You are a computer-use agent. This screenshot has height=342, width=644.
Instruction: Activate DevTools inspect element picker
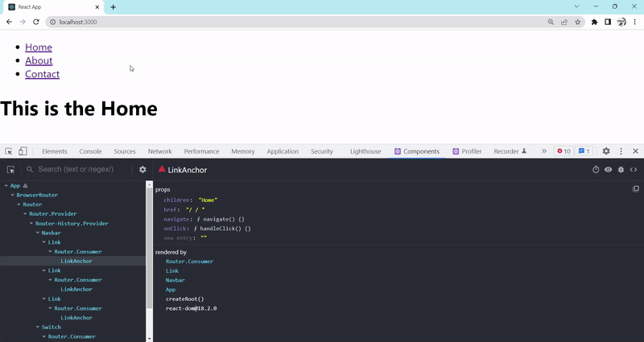pos(9,151)
